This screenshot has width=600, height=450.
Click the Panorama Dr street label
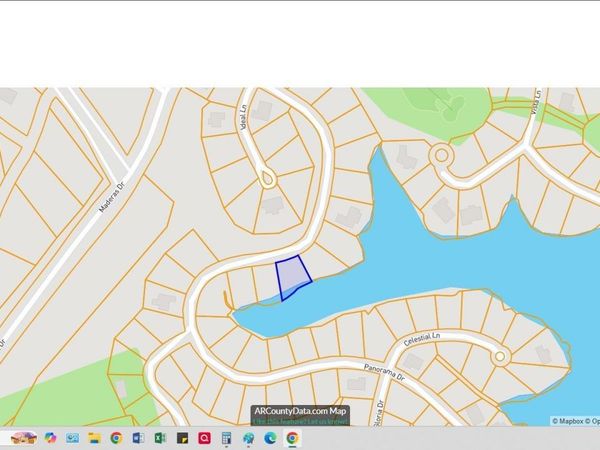[x=384, y=372]
